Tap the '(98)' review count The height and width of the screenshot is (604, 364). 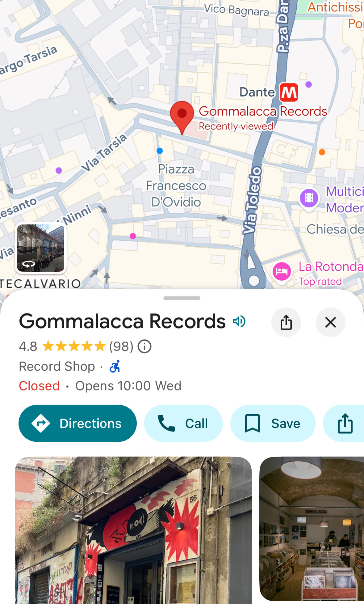121,347
